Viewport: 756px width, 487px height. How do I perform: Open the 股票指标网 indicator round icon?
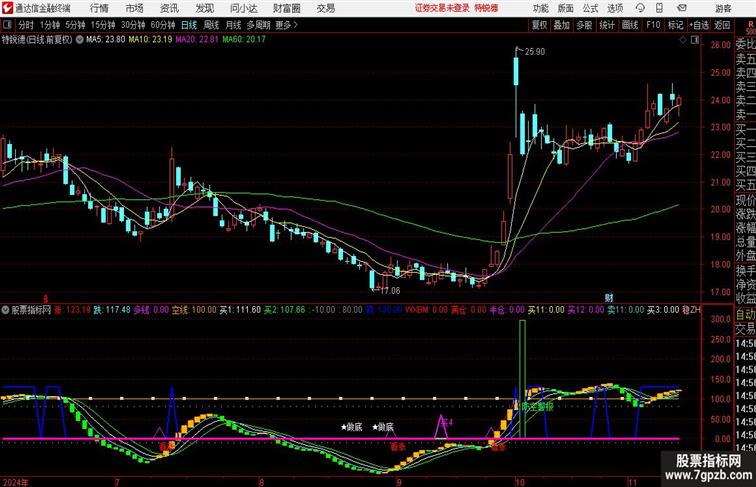[5, 310]
